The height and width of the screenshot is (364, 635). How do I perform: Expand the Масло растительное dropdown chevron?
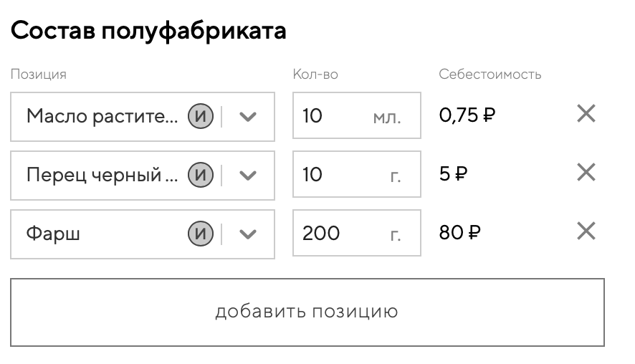click(x=247, y=117)
